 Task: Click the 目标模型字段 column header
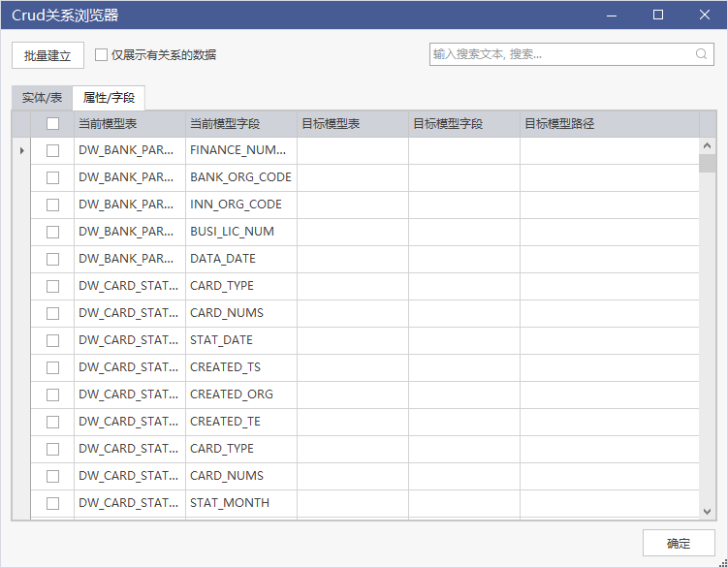463,124
